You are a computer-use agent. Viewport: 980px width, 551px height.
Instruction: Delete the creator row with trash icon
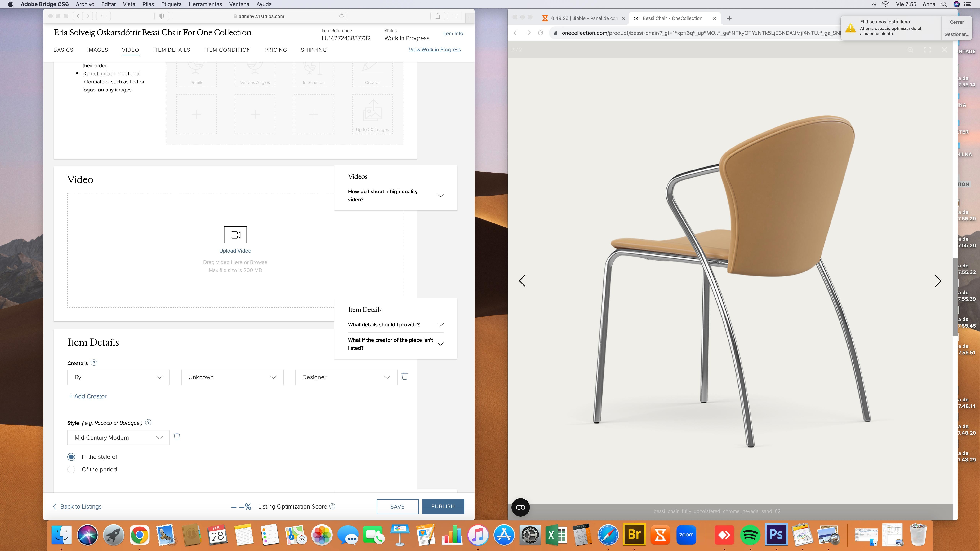click(x=405, y=376)
